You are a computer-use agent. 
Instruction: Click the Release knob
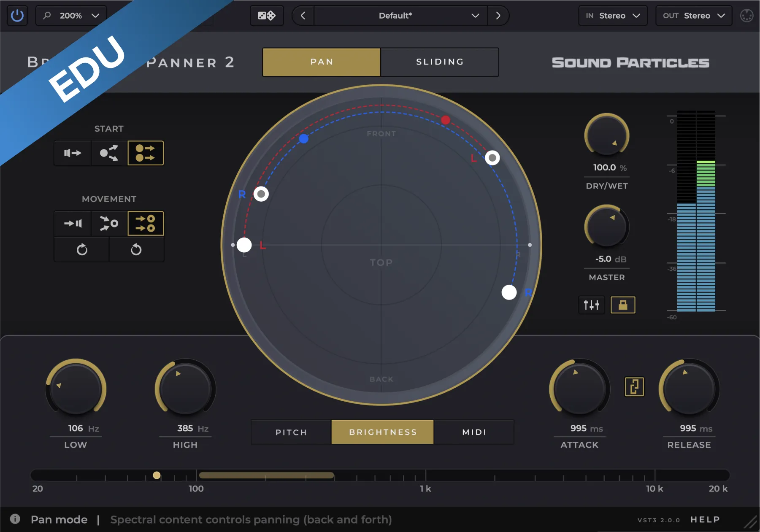(689, 389)
